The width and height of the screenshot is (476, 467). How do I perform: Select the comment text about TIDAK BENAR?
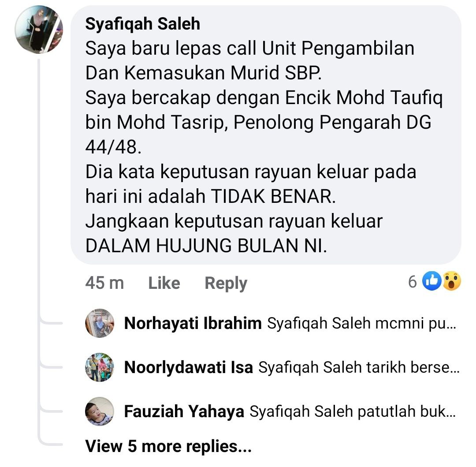(250, 184)
